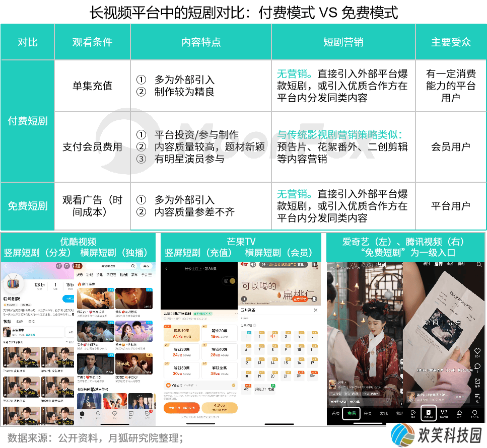
Task: Tap the highlighted free short drama icon in Tencent bar
Action: pos(428,413)
